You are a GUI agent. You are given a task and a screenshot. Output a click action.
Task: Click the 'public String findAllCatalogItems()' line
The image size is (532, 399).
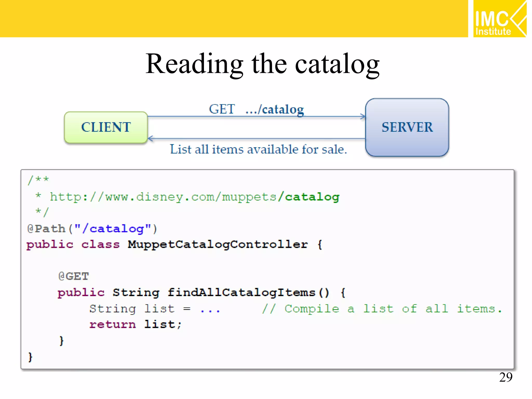point(202,293)
